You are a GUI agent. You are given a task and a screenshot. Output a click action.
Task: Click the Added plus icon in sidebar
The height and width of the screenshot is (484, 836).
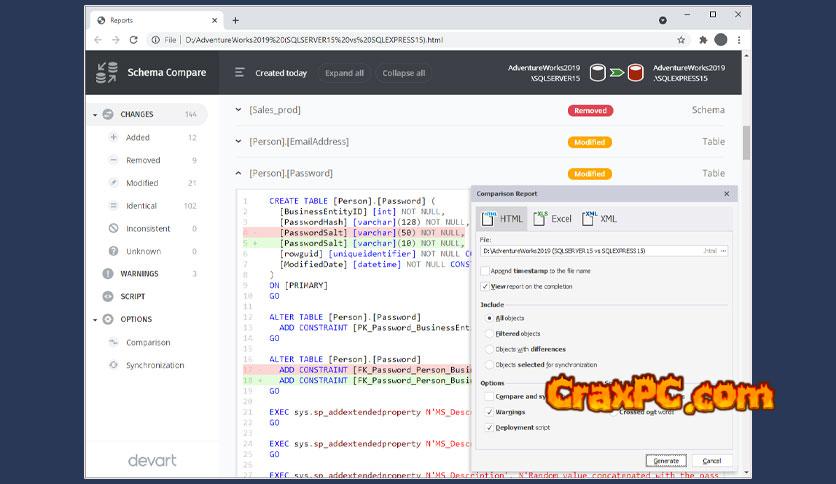click(x=113, y=137)
